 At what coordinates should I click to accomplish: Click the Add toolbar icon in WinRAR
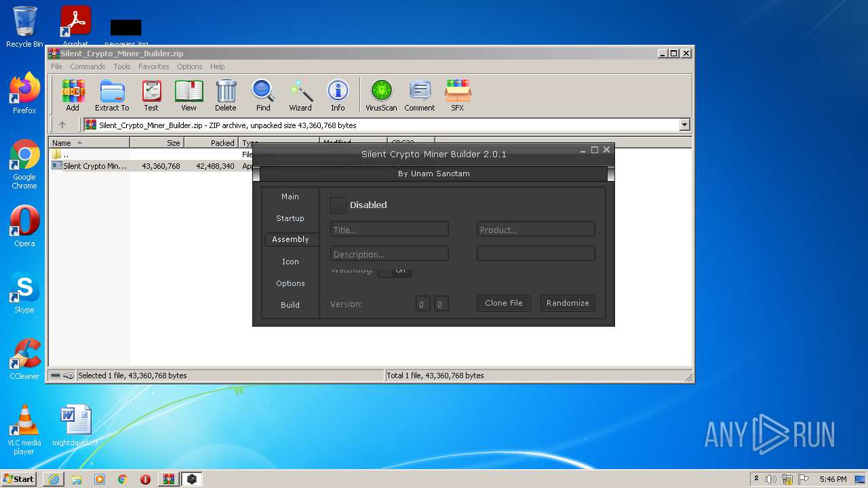coord(73,95)
